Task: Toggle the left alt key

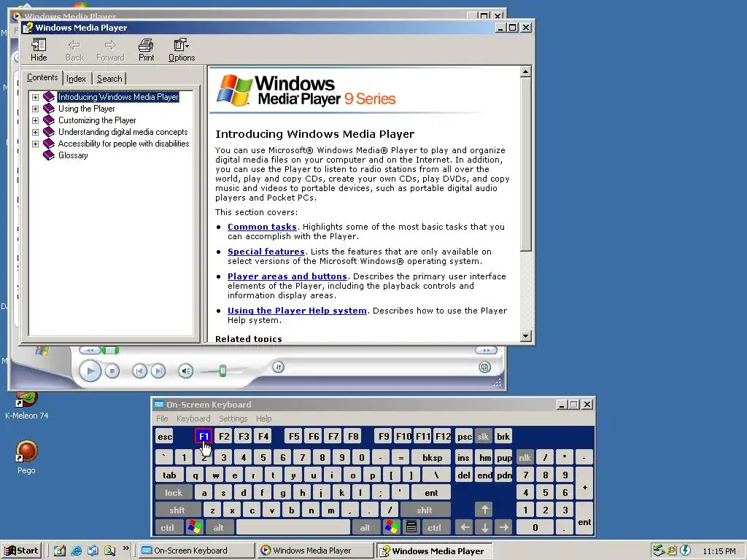Action: [219, 528]
